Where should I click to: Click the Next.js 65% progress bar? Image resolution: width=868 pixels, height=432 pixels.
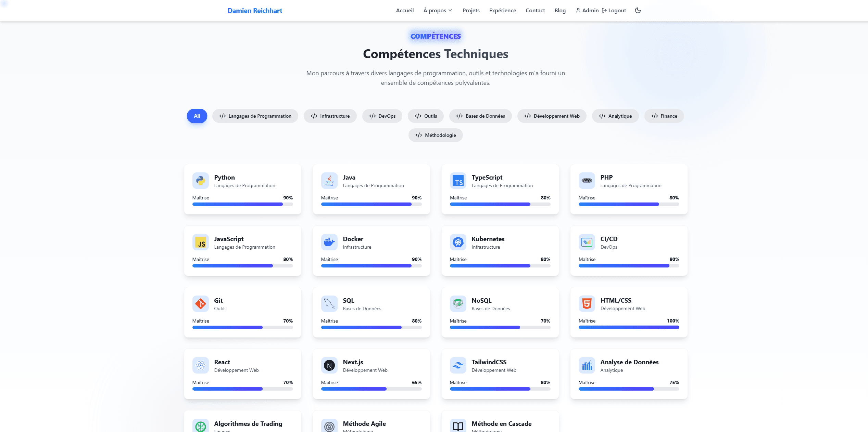pos(371,389)
